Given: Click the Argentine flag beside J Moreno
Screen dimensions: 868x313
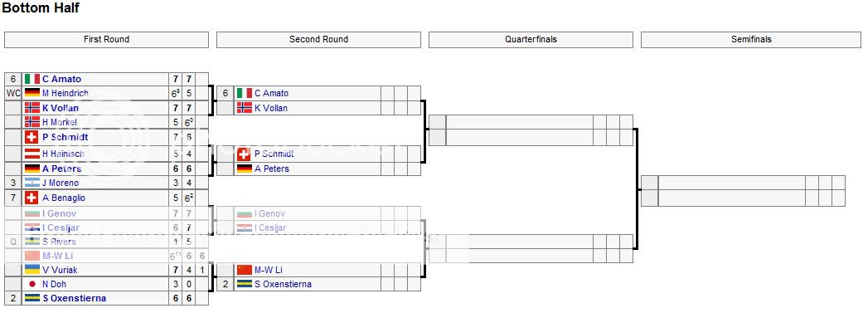Looking at the screenshot, I should [x=32, y=183].
